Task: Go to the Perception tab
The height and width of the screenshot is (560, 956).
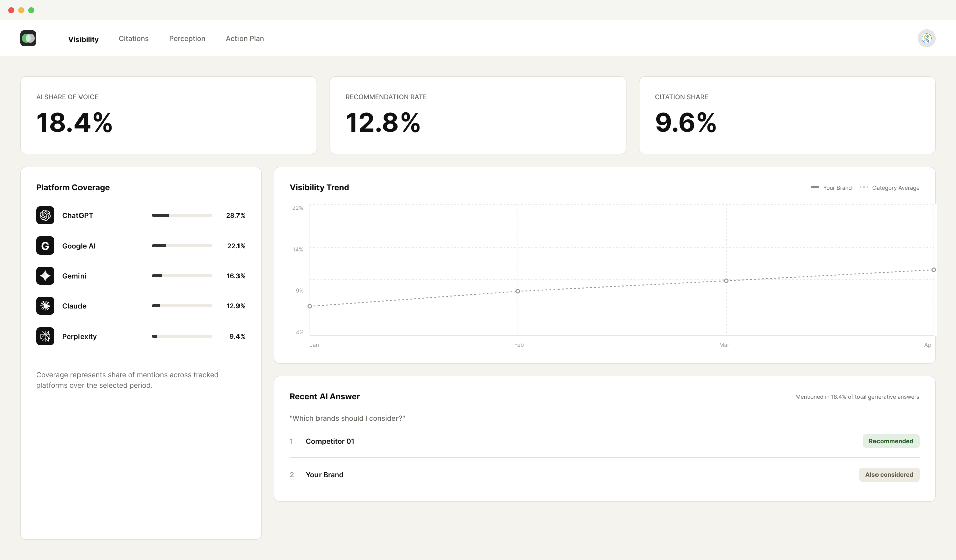Action: coord(187,38)
